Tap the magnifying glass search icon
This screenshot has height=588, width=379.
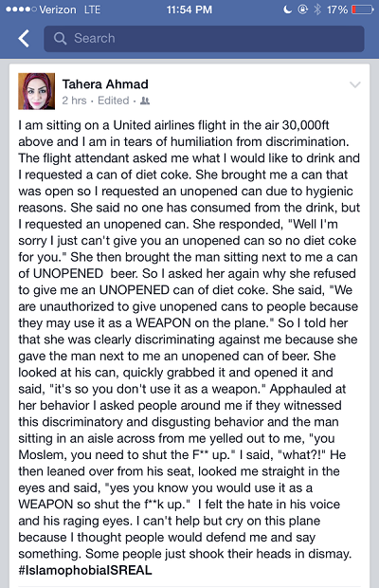coord(60,38)
